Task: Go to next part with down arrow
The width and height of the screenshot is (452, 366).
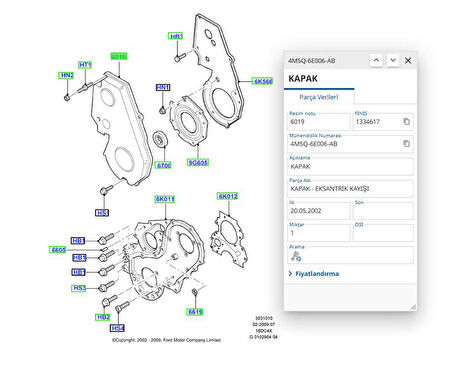Action: (393, 60)
